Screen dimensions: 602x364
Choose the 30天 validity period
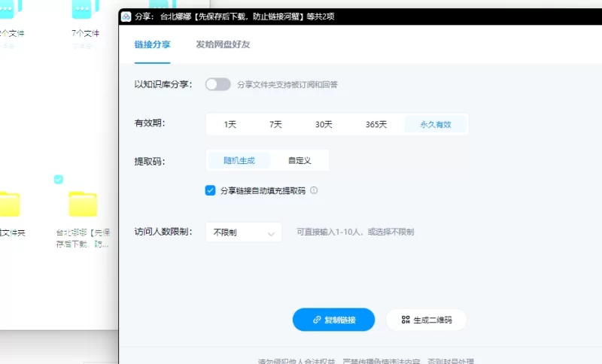coord(324,124)
